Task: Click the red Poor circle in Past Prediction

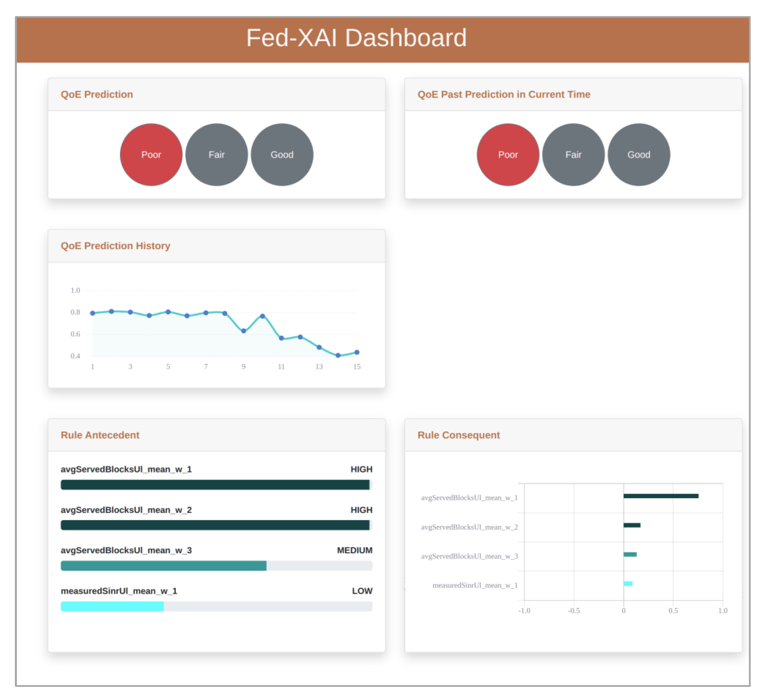Action: (x=508, y=154)
